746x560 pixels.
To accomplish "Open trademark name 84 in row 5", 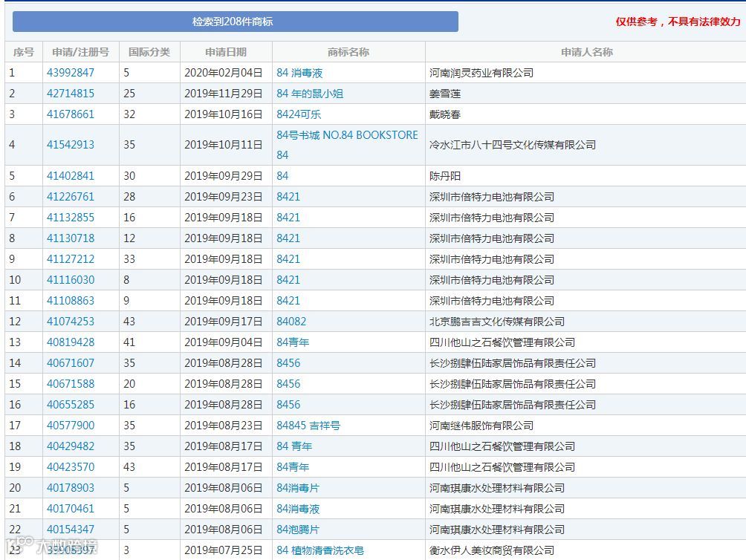I will coord(282,176).
